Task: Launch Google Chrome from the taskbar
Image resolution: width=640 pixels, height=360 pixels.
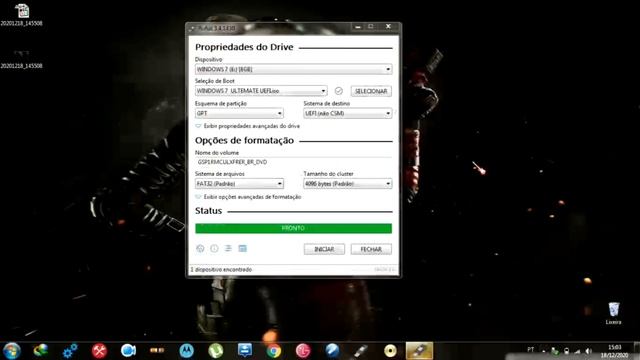Action: click(273, 351)
